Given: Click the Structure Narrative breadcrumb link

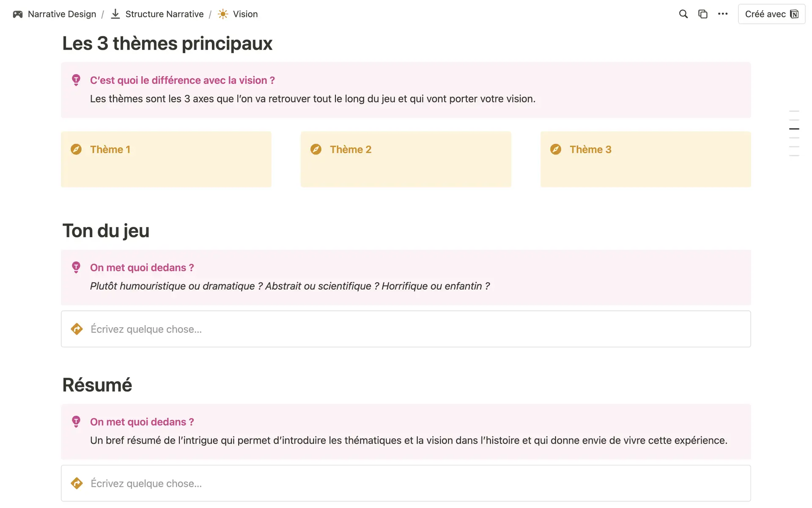Looking at the screenshot, I should pyautogui.click(x=164, y=14).
